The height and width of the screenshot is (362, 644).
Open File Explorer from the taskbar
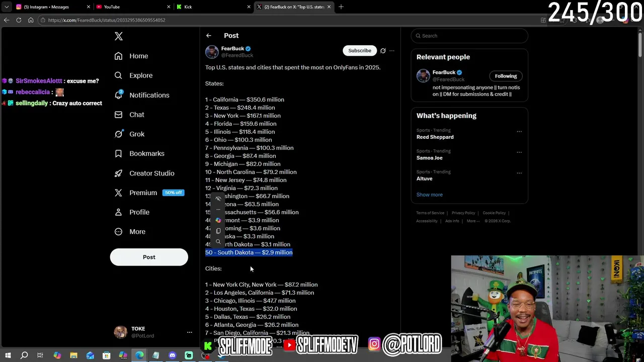point(73,355)
